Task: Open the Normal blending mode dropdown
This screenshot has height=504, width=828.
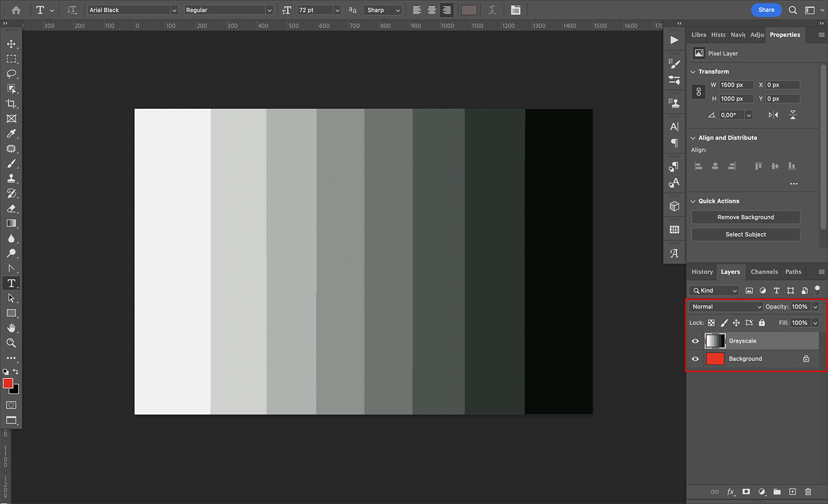Action: (725, 306)
